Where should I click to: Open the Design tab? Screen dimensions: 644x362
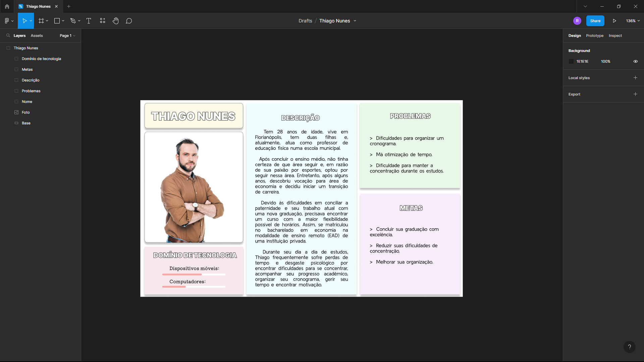[575, 36]
